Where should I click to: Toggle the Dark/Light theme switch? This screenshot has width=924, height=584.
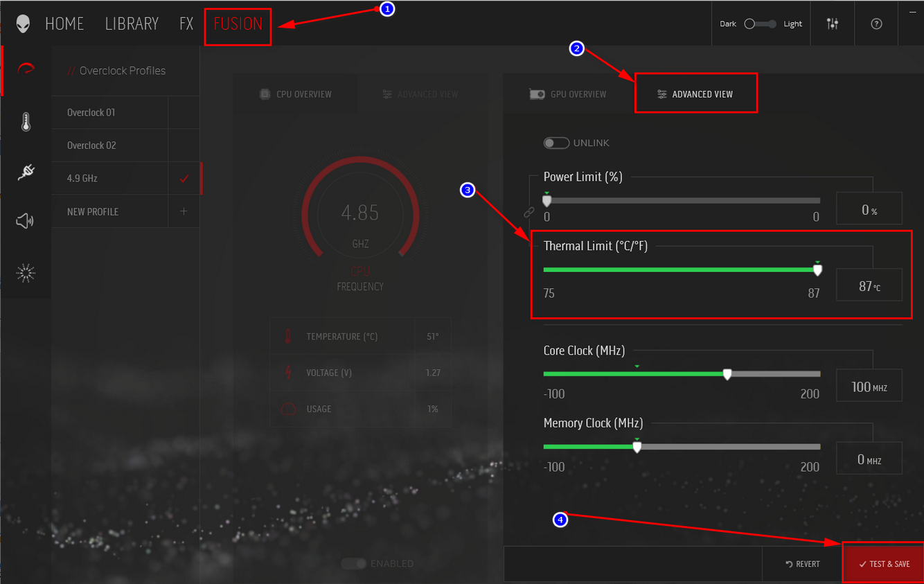coord(760,24)
